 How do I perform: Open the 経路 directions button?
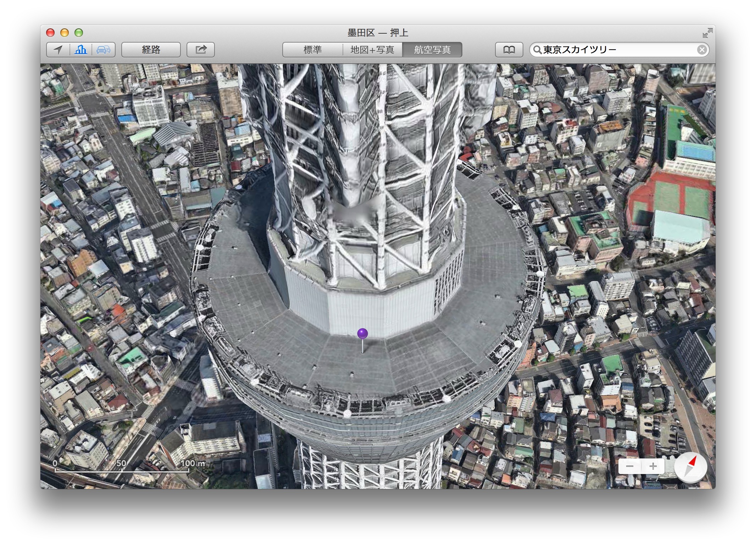point(151,50)
